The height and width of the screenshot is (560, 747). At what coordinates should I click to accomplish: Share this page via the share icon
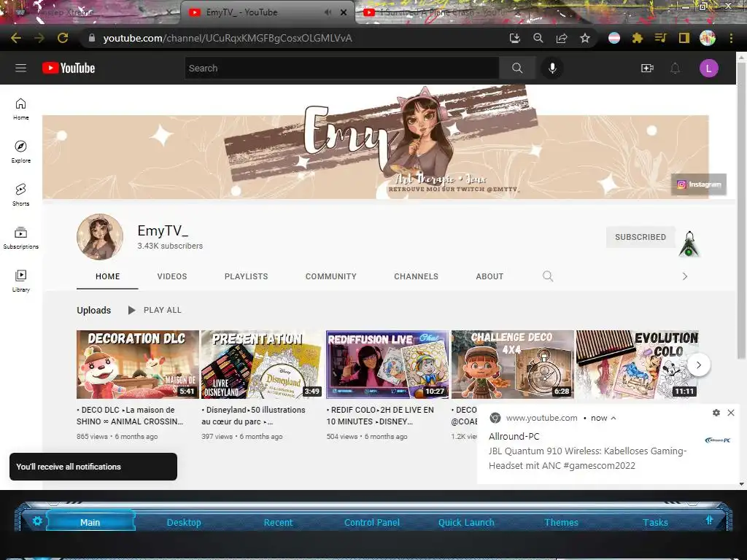coord(562,38)
